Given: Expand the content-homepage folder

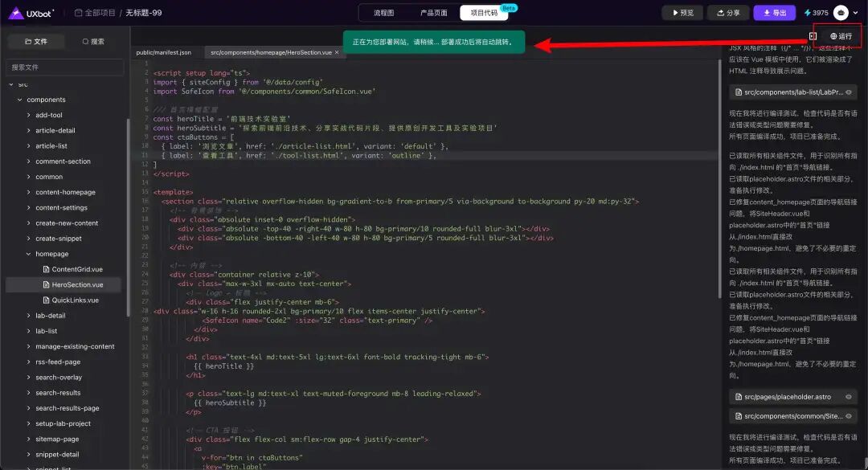Looking at the screenshot, I should (29, 192).
